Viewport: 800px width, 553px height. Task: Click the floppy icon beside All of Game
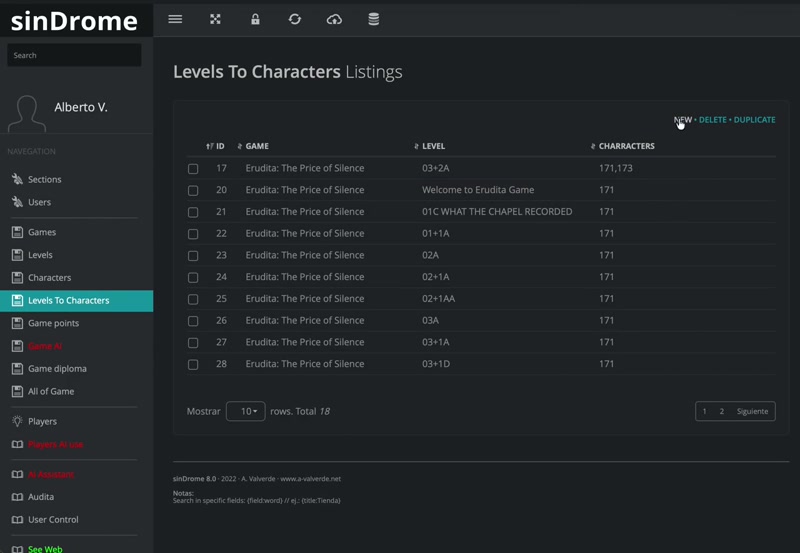(17, 391)
